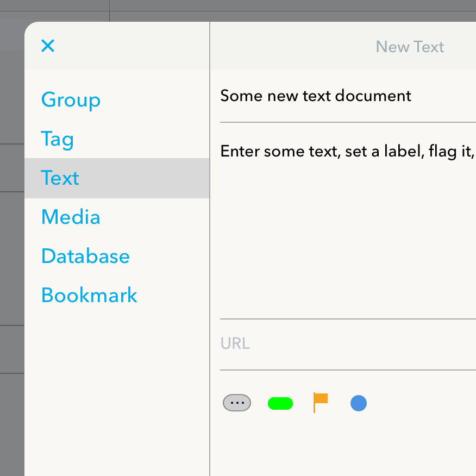Focus the URL input field

point(348,344)
